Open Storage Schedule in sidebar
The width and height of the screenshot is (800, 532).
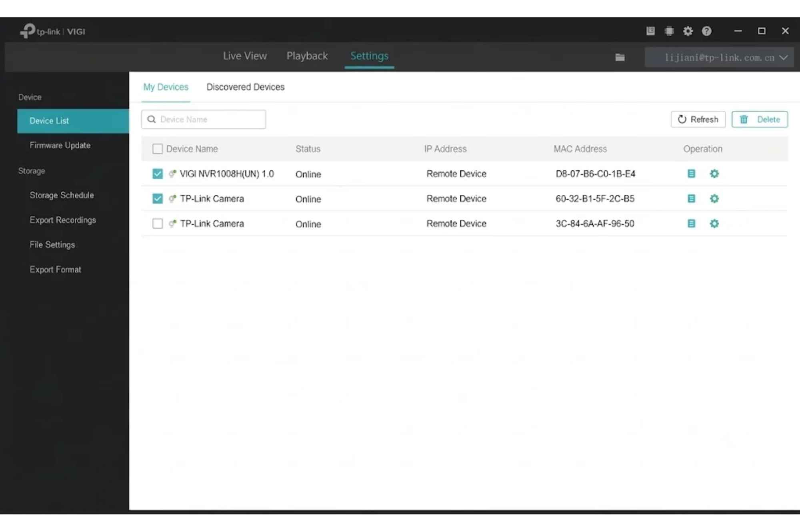click(x=62, y=195)
